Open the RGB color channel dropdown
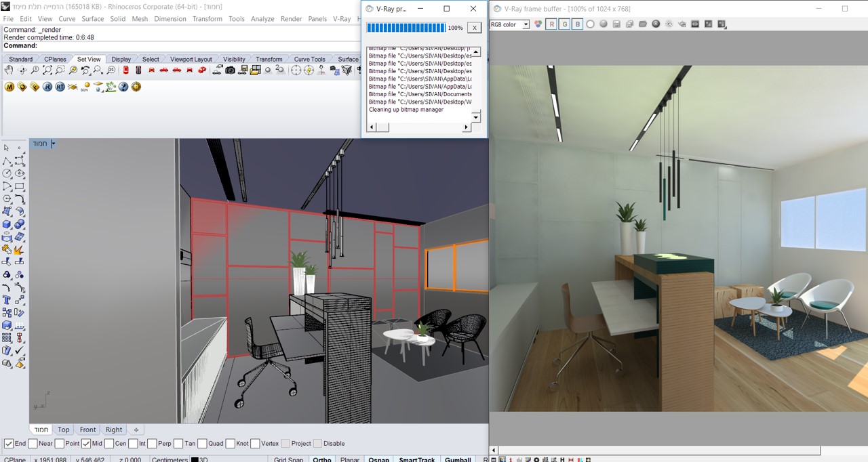 526,24
